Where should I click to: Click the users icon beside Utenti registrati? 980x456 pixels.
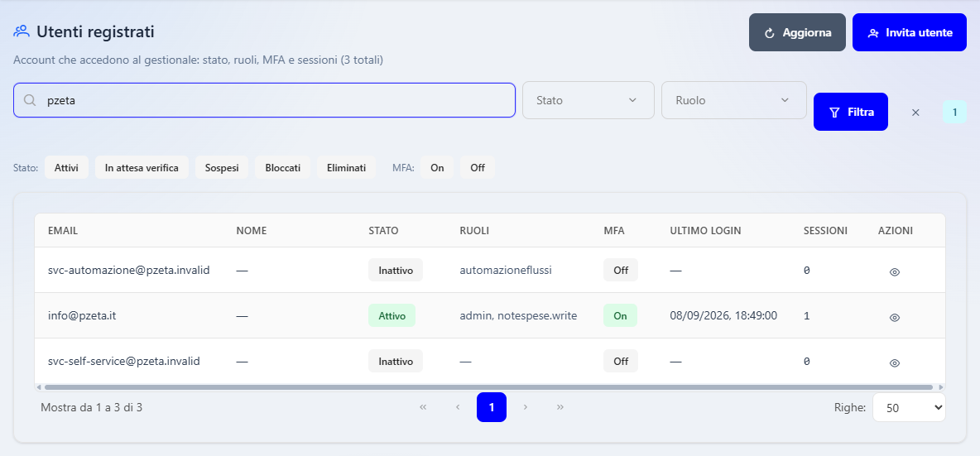[22, 31]
